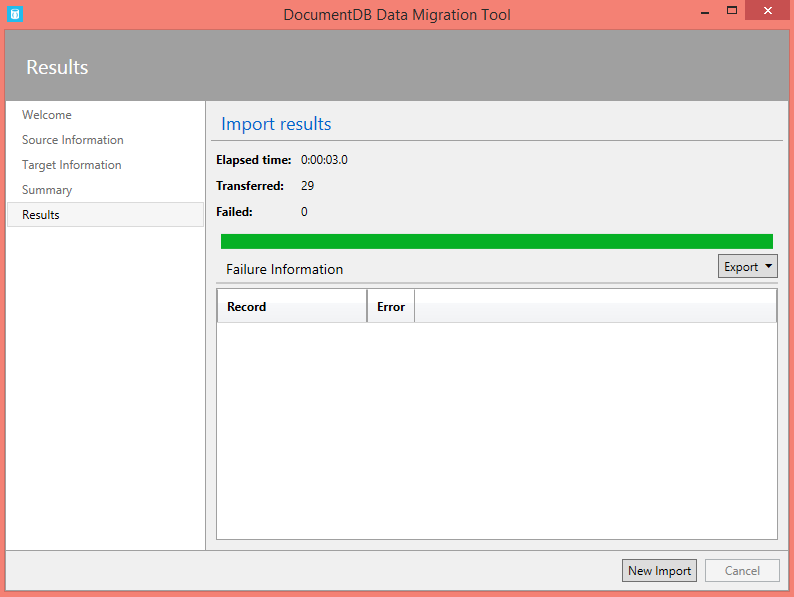Go to Source Information step
Viewport: 794px width, 597px height.
pos(72,140)
